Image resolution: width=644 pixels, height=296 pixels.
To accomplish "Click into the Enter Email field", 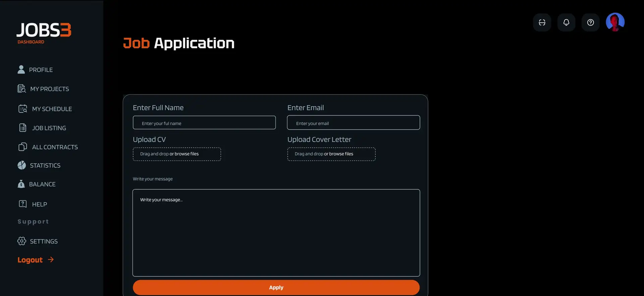I will click(353, 123).
